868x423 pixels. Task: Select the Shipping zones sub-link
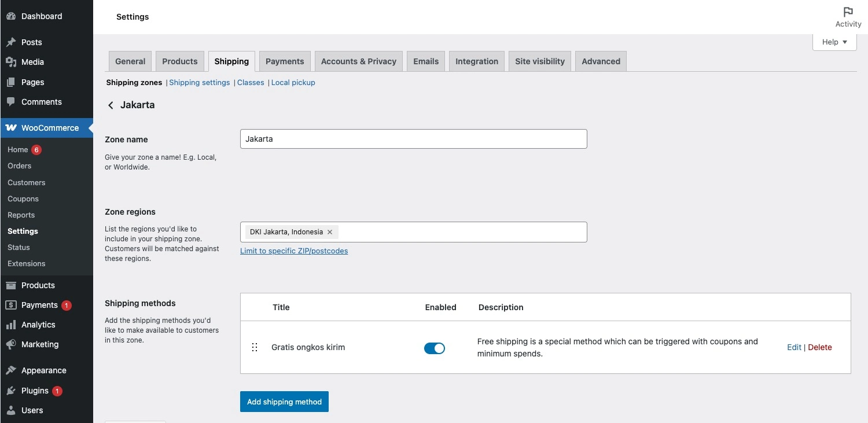[x=134, y=83]
